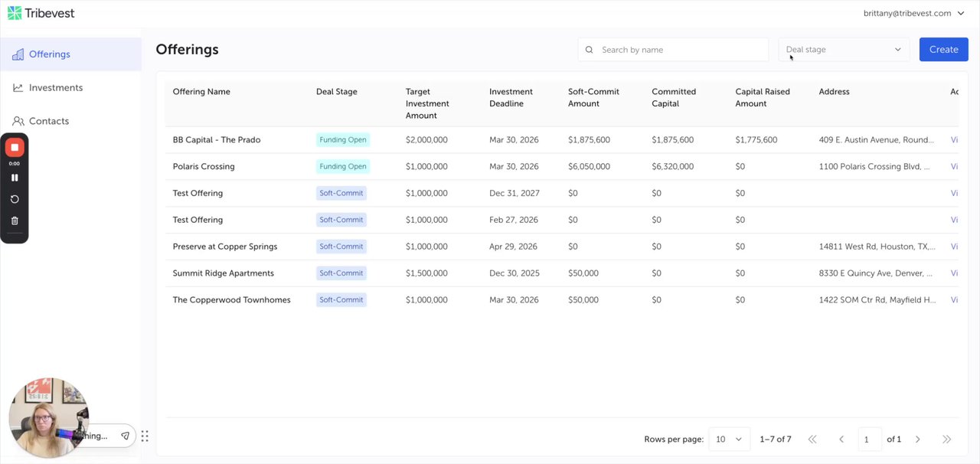980x464 pixels.
Task: Expand the Rows per page dropdown
Action: (728, 439)
